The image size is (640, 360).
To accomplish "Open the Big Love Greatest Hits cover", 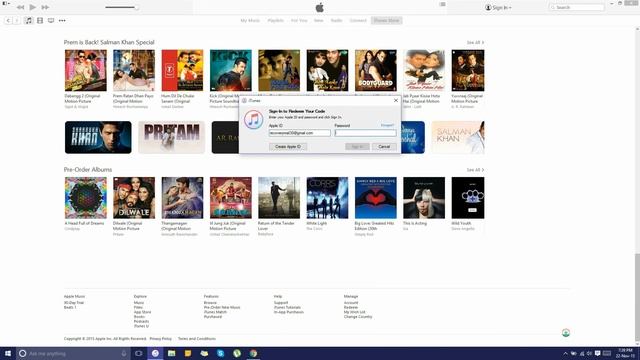I will pos(376,198).
